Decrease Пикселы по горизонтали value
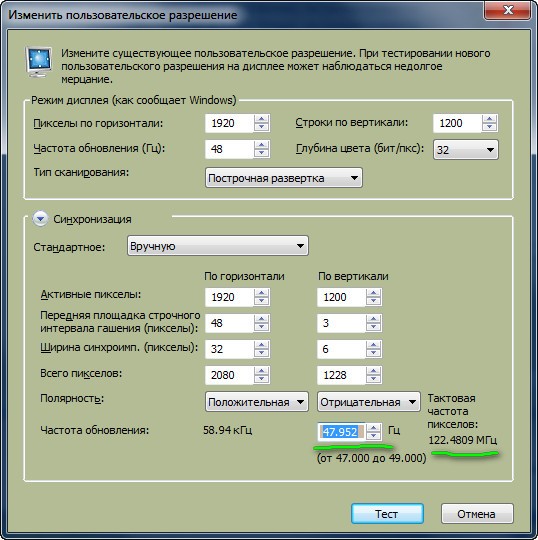This screenshot has height=540, width=538. click(262, 127)
